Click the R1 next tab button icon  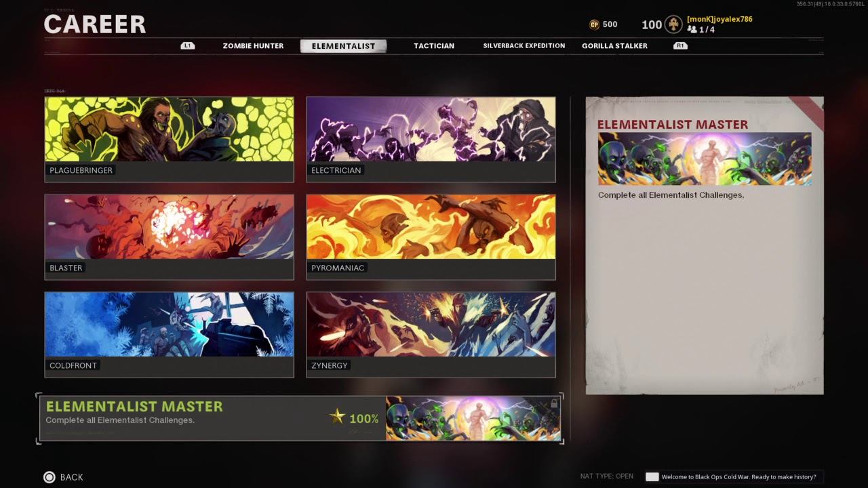click(x=680, y=46)
